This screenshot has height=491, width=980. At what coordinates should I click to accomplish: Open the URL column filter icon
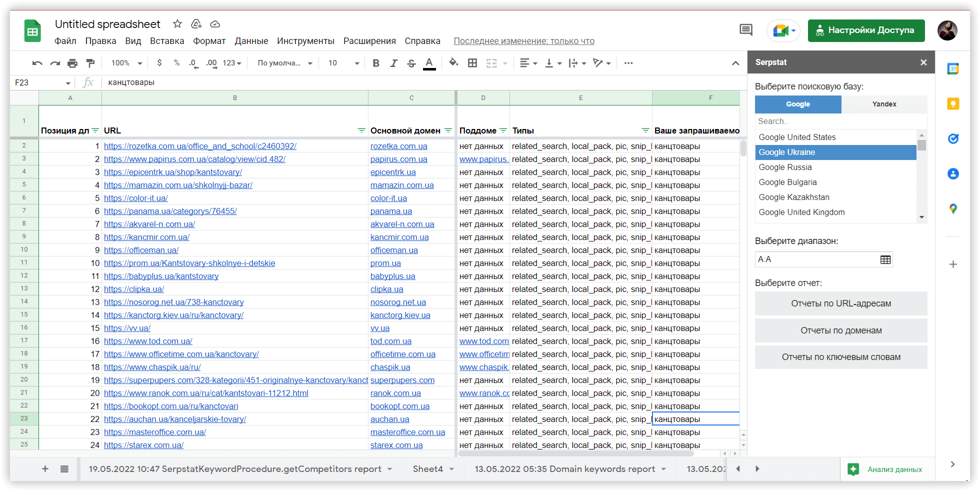point(361,130)
